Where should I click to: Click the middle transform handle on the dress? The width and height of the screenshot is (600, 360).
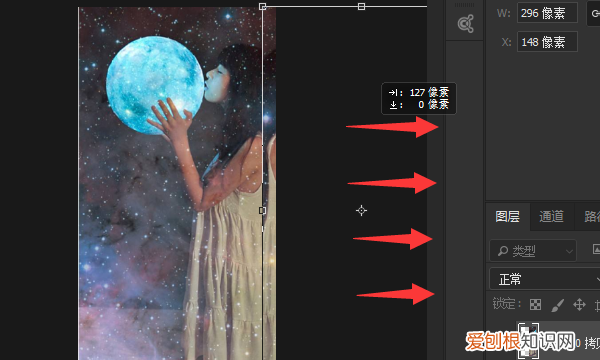(262, 210)
